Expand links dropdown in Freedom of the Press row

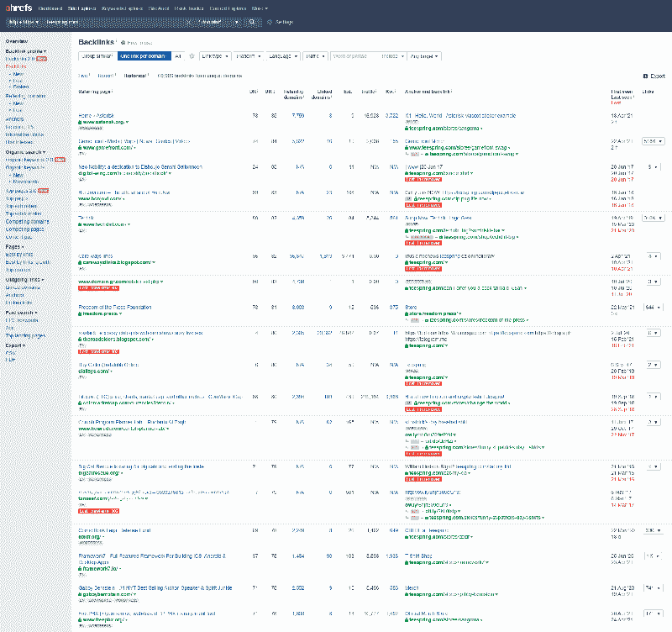point(654,308)
